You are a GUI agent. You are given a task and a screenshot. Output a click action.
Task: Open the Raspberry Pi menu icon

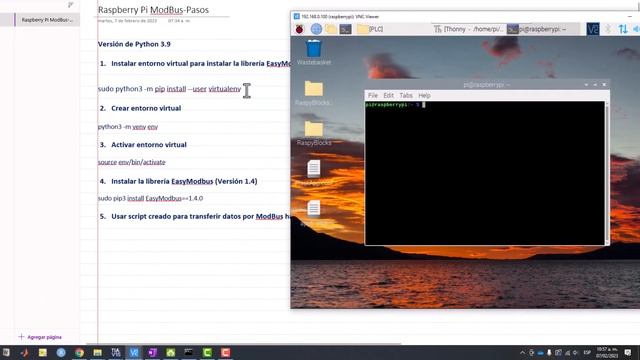[300, 29]
